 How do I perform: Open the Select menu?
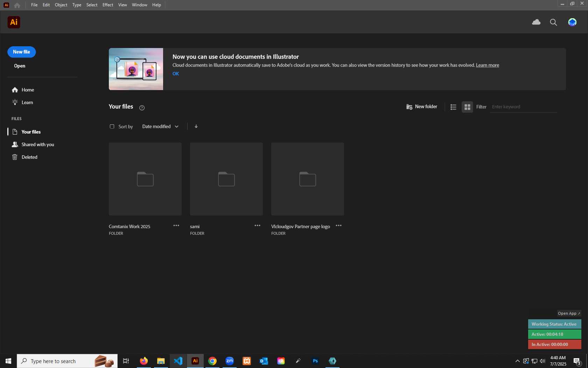92,5
